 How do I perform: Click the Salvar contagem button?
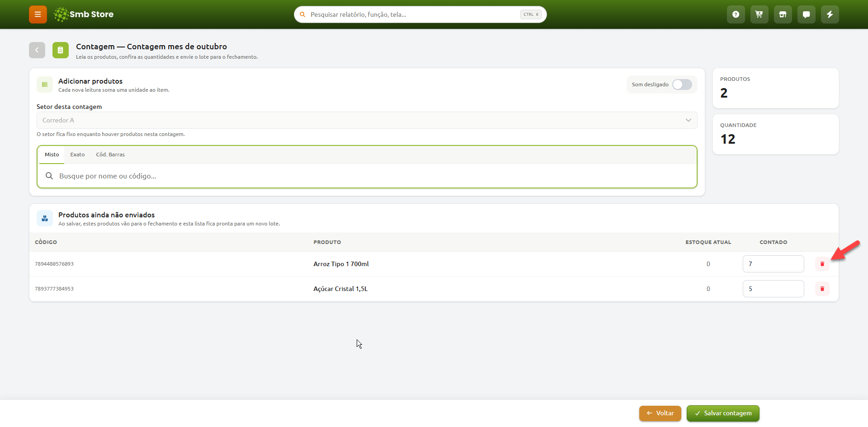pos(723,413)
